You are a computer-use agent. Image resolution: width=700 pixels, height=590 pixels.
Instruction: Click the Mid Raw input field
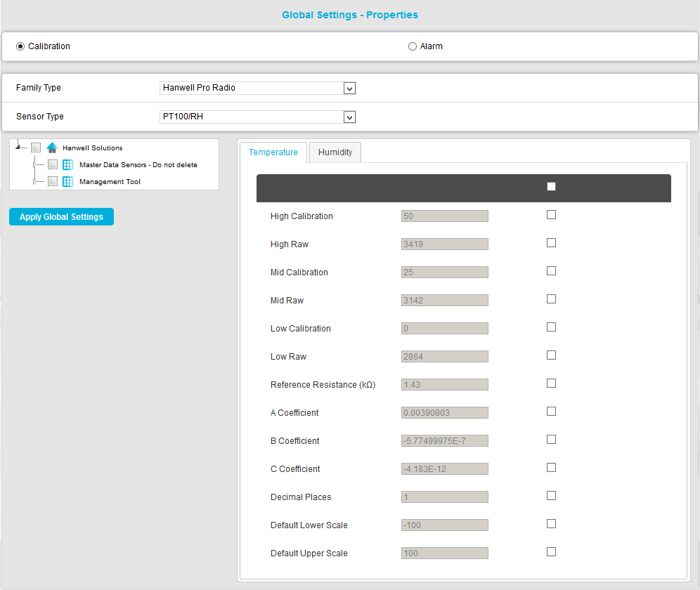point(444,301)
